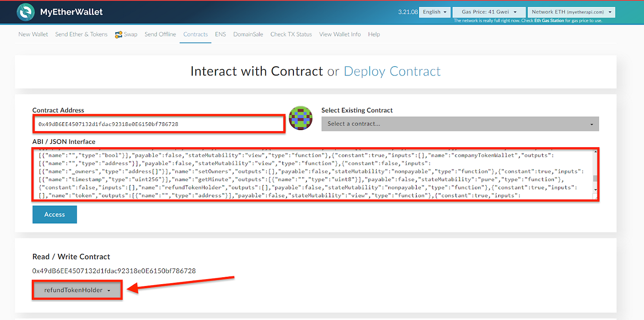This screenshot has height=320, width=644.
Task: Open the Network ETH dropdown
Action: coord(571,12)
